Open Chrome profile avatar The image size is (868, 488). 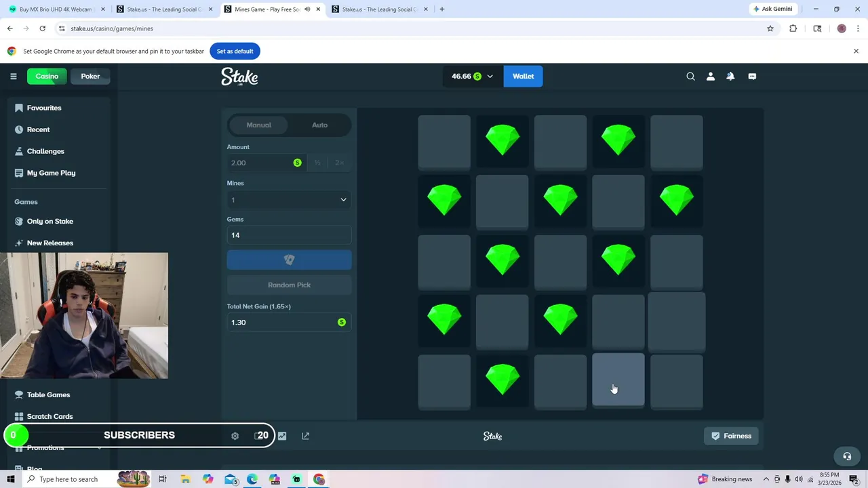(842, 28)
